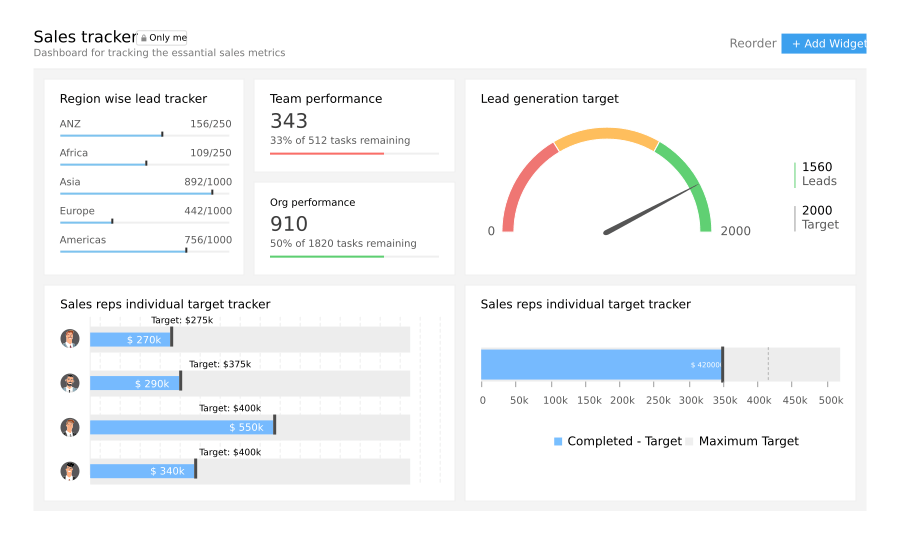
Task: Click the green Org performance progress bar
Action: tap(327, 257)
